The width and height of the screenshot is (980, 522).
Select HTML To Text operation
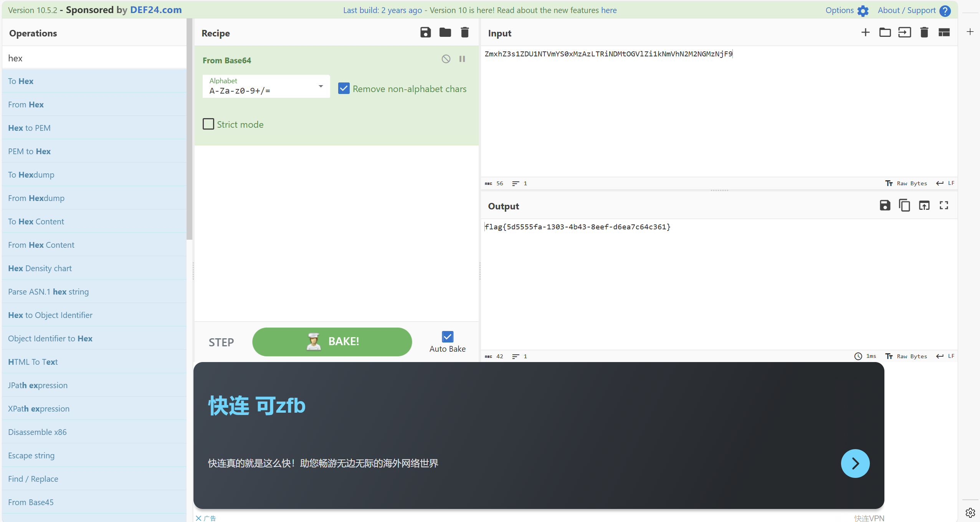point(94,362)
